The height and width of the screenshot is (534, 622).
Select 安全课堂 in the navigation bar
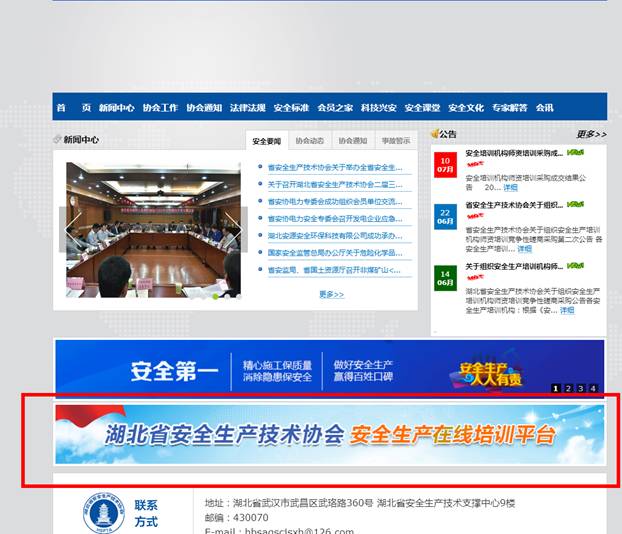(422, 108)
